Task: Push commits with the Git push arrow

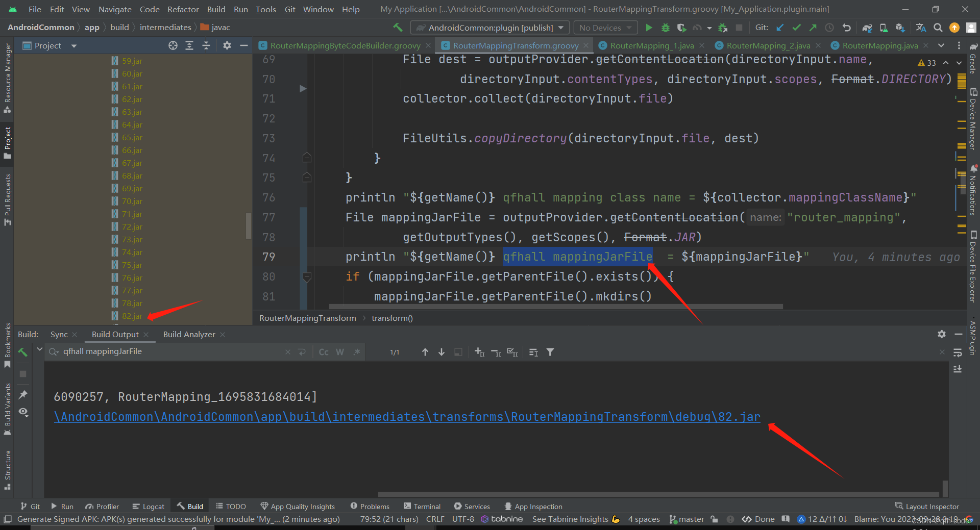Action: (813, 28)
